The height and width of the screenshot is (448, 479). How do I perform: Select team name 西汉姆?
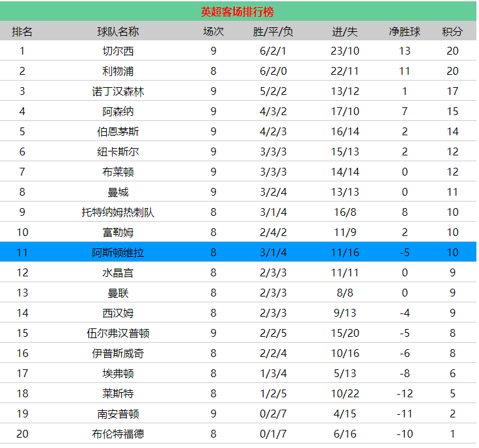coord(118,313)
